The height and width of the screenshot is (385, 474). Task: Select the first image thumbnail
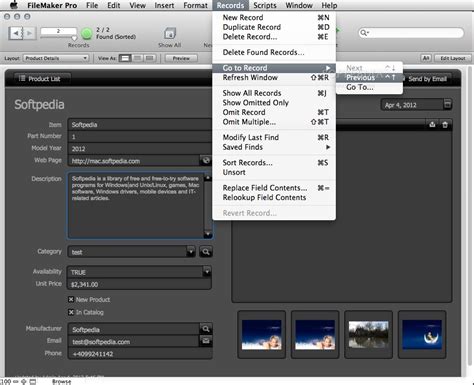coord(262,334)
